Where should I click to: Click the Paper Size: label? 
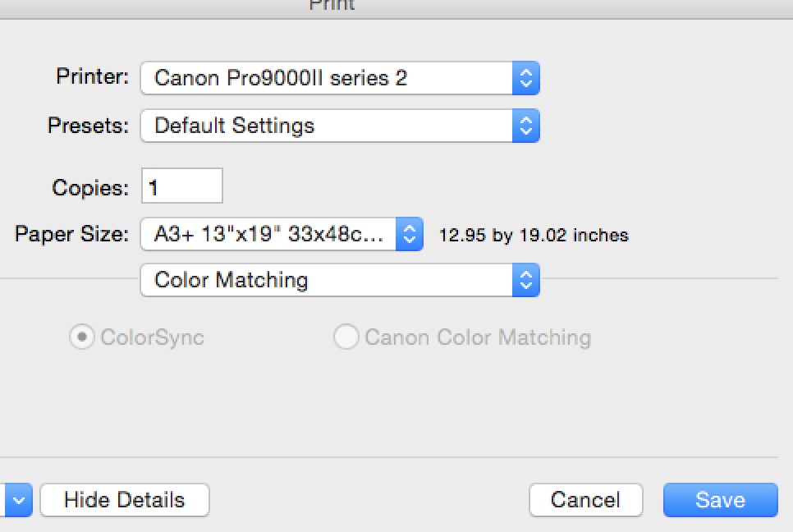(x=72, y=234)
